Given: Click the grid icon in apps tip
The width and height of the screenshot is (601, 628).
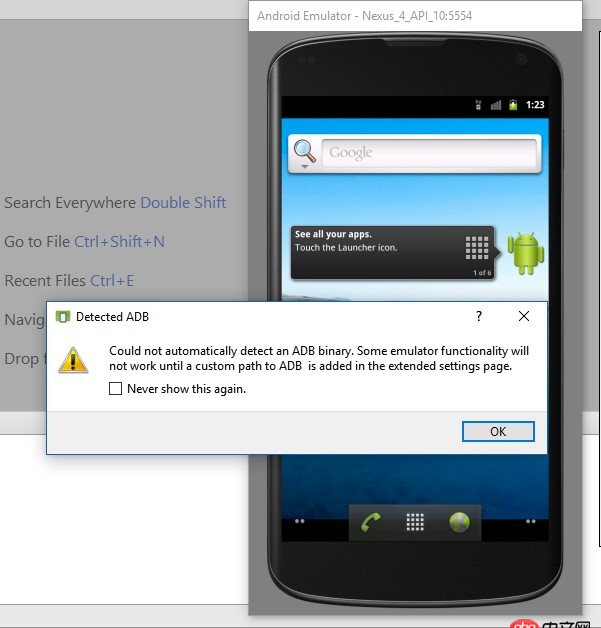Looking at the screenshot, I should click(477, 247).
